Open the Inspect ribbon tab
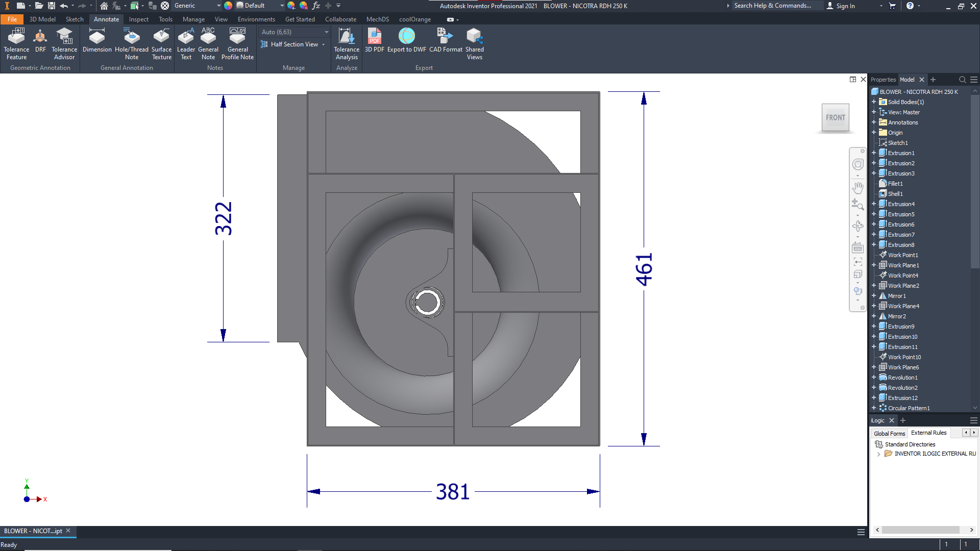Viewport: 980px width, 551px height. pos(138,19)
